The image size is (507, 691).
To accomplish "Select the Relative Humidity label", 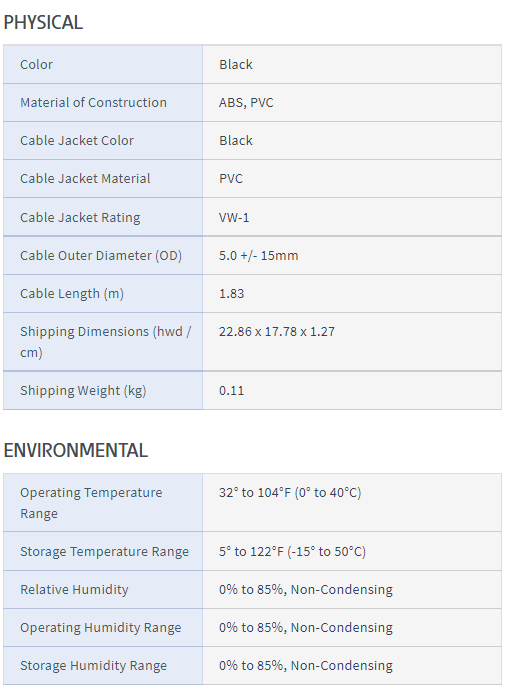I will pos(74,589).
